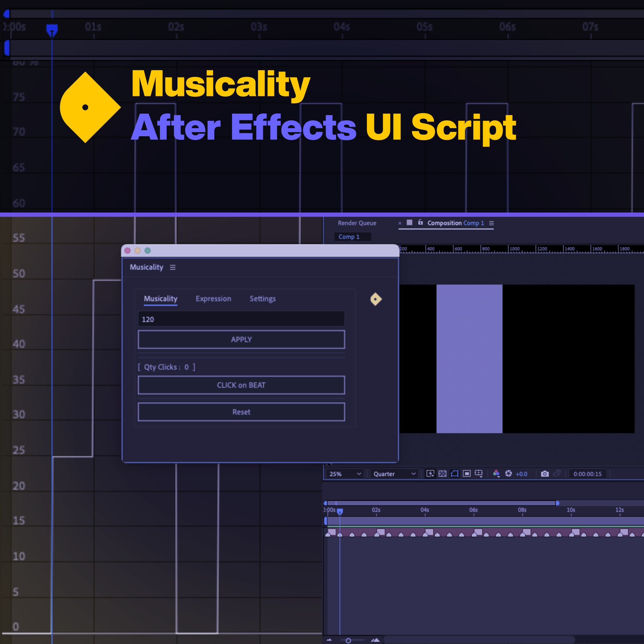Take a snapshot with the camera icon
644x644 pixels.
pyautogui.click(x=545, y=474)
